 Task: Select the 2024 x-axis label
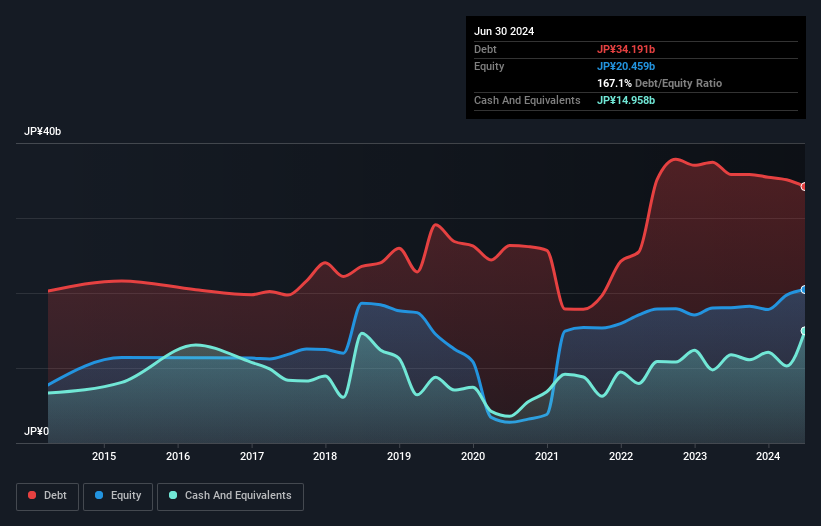768,456
